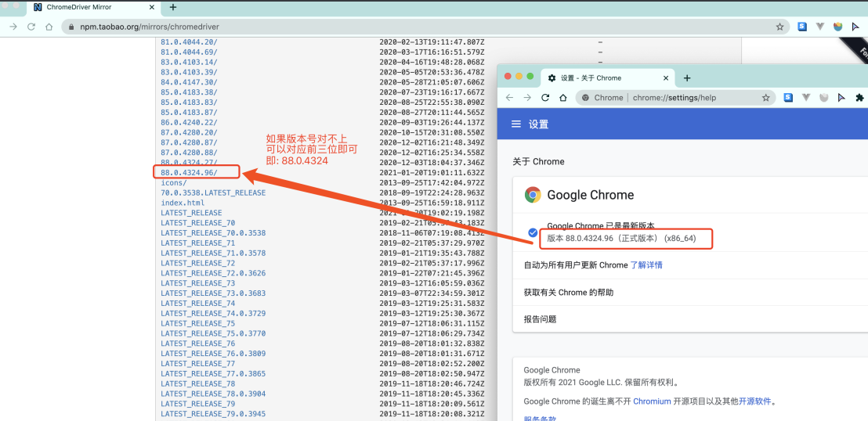Open the icons/ directory link
The height and width of the screenshot is (421, 868).
coord(174,182)
